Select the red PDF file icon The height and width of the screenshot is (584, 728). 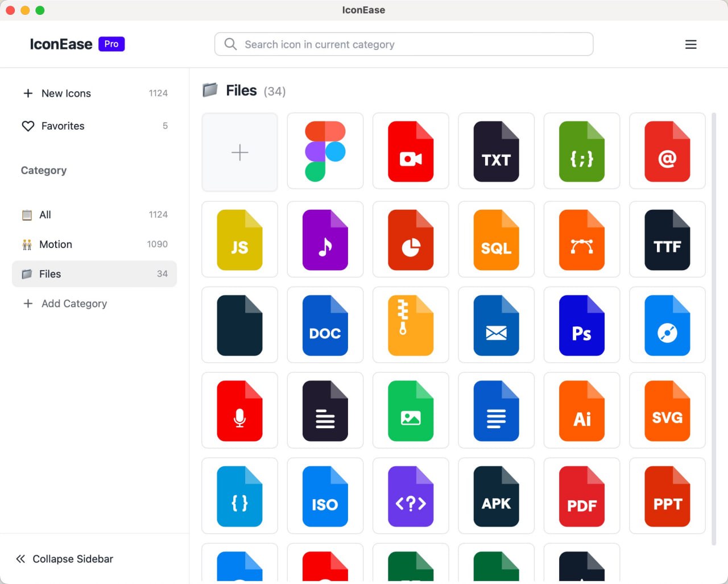[581, 496]
